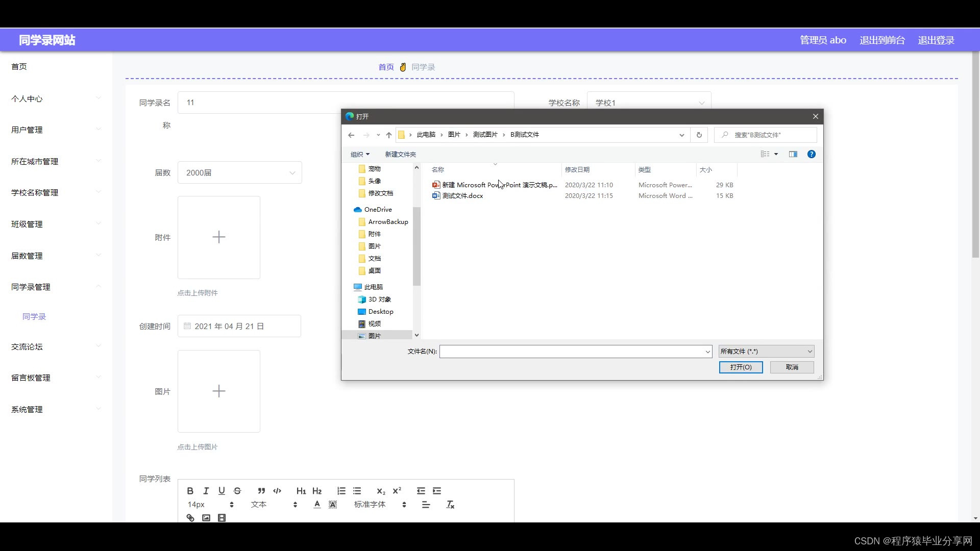Select the 测试文件.docx file
Image resolution: width=980 pixels, height=551 pixels.
pos(462,196)
